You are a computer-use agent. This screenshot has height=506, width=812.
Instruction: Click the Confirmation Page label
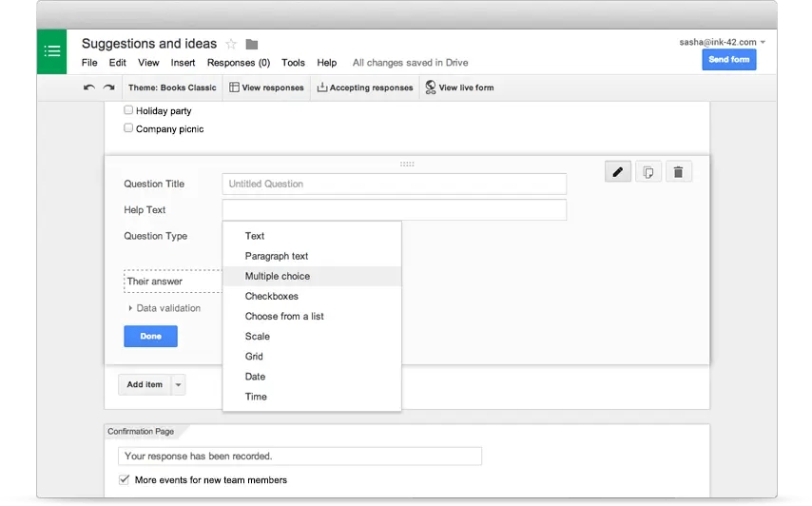141,432
